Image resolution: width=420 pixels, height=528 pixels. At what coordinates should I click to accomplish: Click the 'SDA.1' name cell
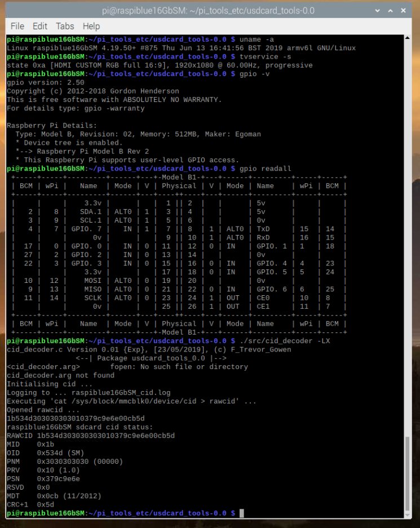(91, 212)
